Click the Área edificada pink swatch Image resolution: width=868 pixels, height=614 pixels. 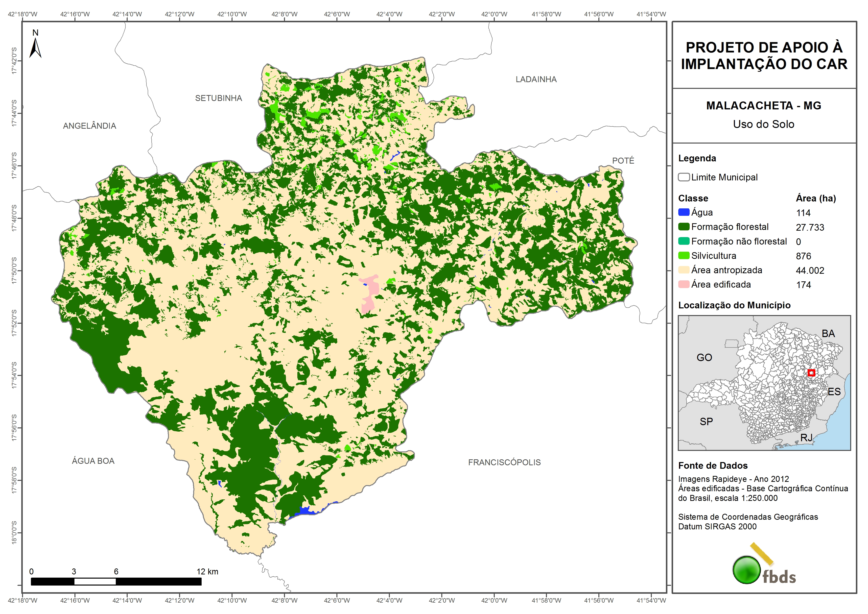coord(683,284)
